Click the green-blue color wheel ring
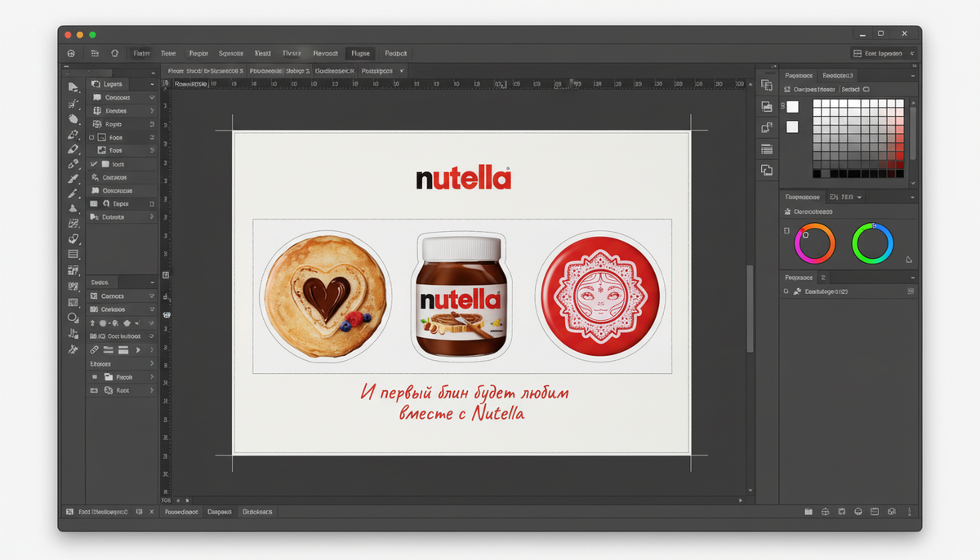This screenshot has height=560, width=980. (x=873, y=243)
